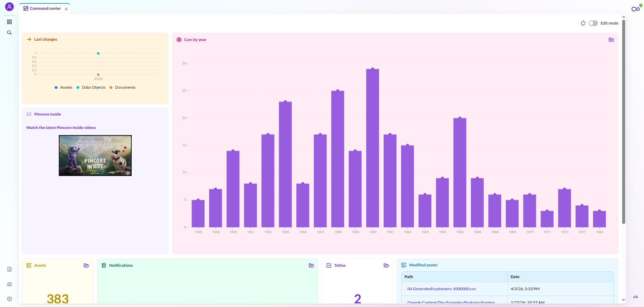644x307 pixels.
Task: Open the search icon in sidebar
Action: pos(9,33)
